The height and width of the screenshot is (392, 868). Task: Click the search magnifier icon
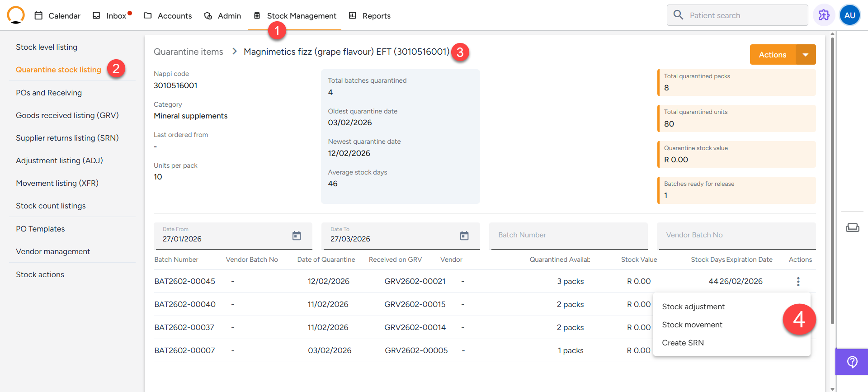coord(678,15)
